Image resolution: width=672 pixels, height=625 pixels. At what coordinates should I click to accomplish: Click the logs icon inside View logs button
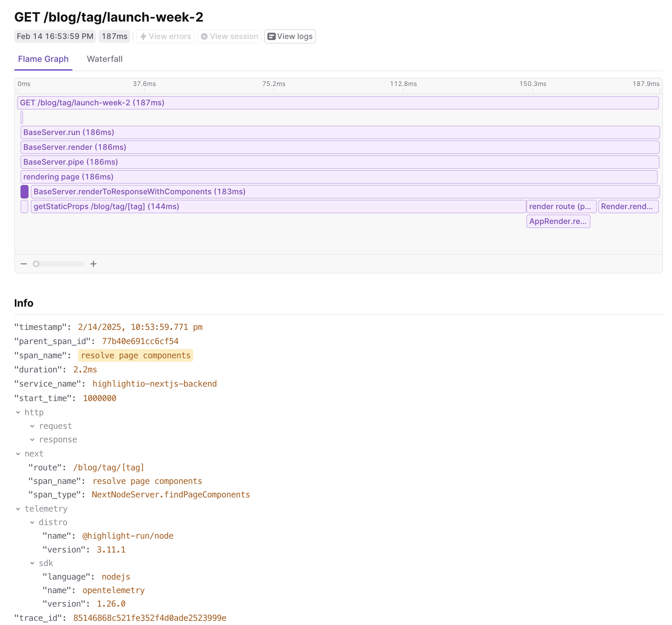pyautogui.click(x=272, y=36)
